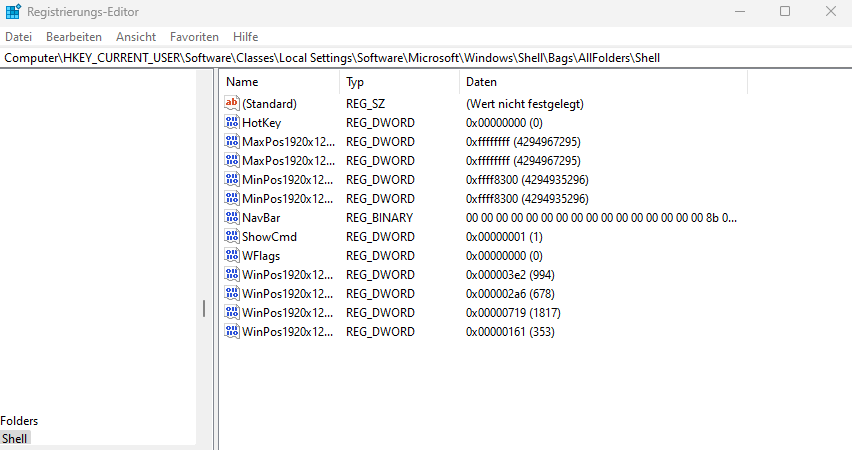This screenshot has width=852, height=450.
Task: Click the data cell '(Wert nicht festgelegt)'
Action: 524,104
